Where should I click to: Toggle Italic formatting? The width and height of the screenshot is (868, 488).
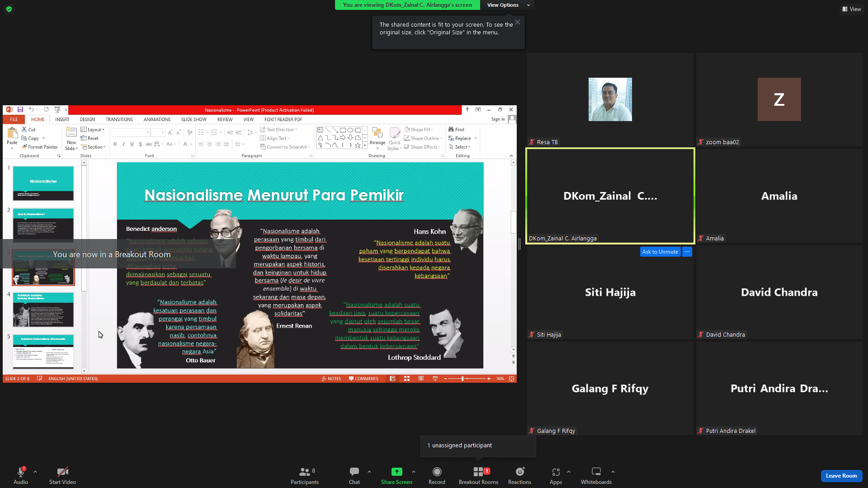click(123, 144)
